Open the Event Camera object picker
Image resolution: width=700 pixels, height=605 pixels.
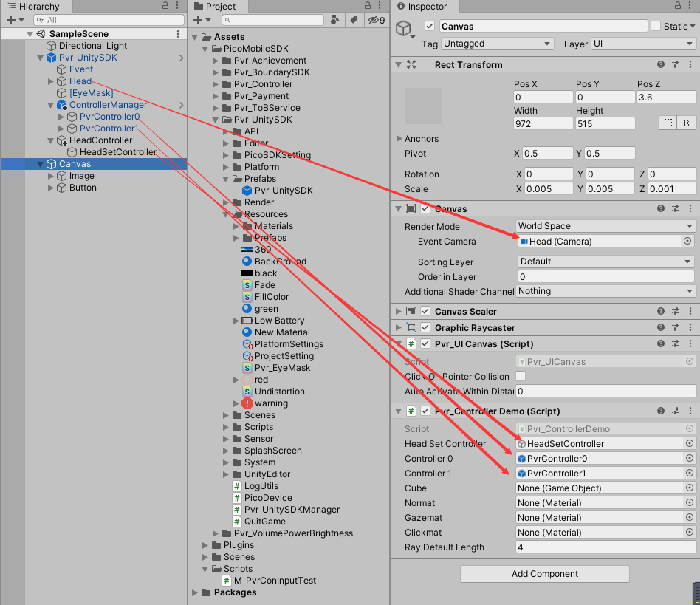click(x=687, y=241)
